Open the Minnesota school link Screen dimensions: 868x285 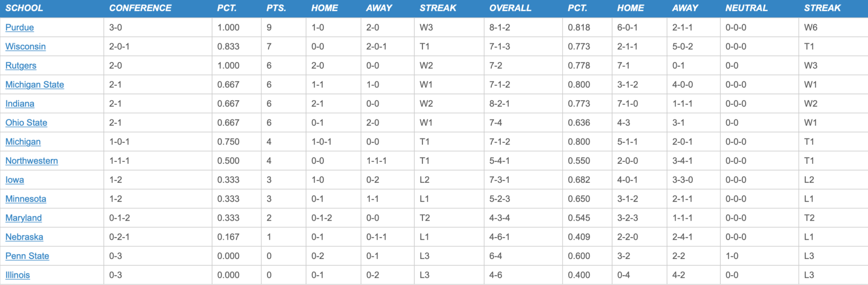point(26,199)
